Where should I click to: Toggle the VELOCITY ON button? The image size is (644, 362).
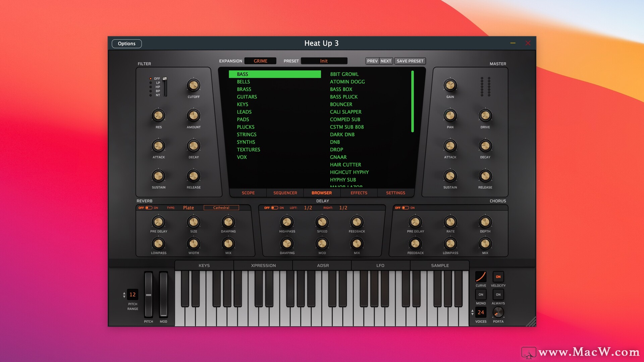click(x=498, y=277)
